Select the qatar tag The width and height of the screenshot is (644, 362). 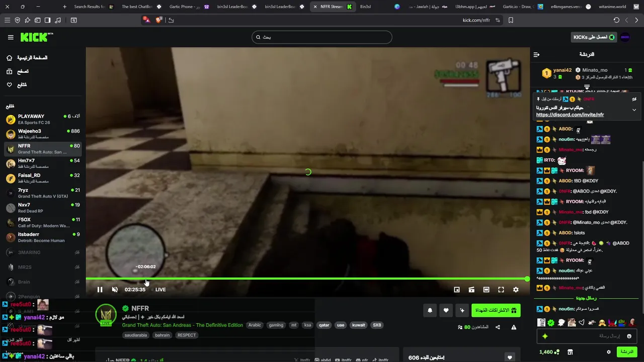point(324,325)
